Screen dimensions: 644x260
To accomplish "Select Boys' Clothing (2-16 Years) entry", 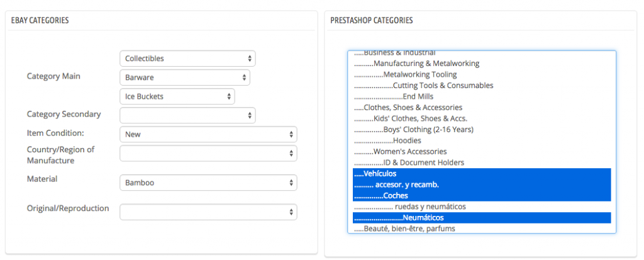I will pyautogui.click(x=482, y=130).
